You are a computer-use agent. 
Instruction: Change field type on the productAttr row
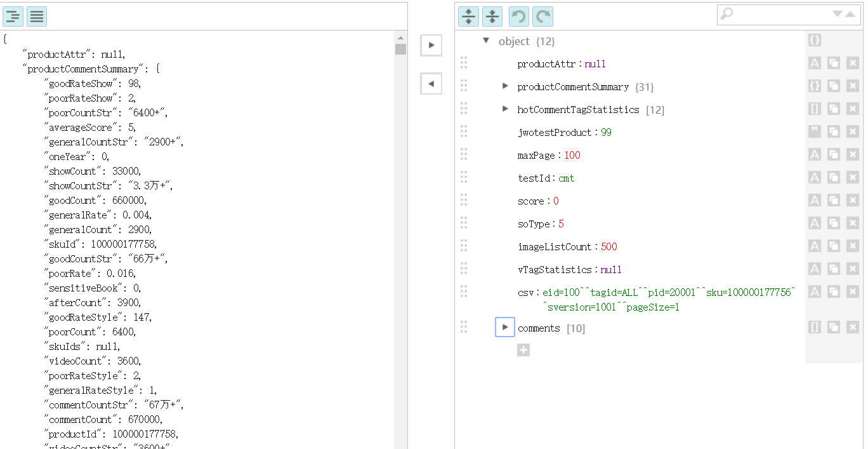pos(815,63)
